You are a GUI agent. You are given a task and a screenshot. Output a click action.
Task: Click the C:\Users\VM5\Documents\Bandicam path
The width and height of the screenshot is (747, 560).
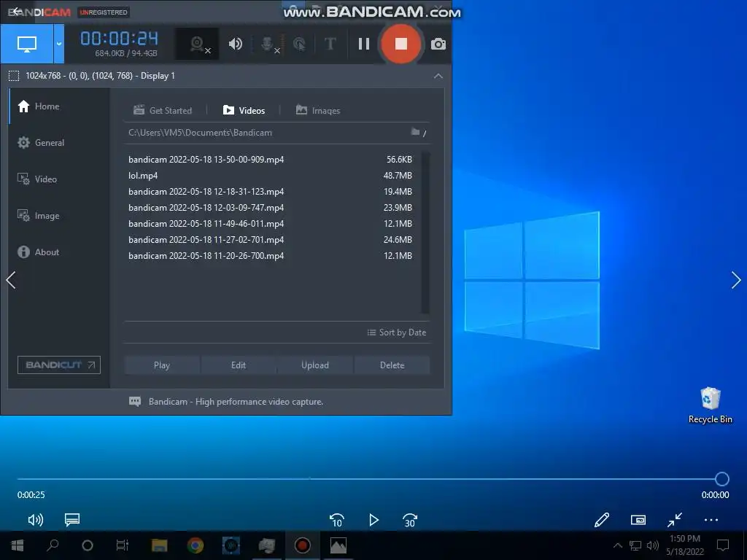pyautogui.click(x=200, y=133)
